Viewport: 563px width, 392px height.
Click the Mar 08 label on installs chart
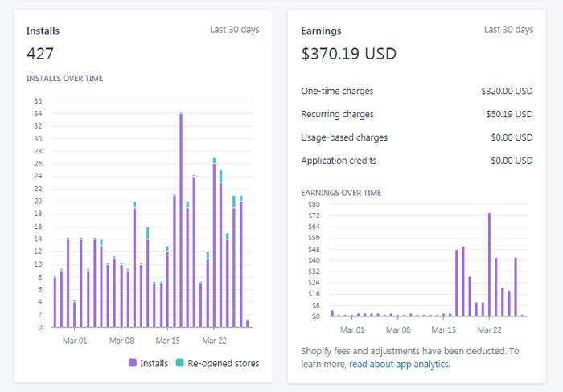coord(121,341)
